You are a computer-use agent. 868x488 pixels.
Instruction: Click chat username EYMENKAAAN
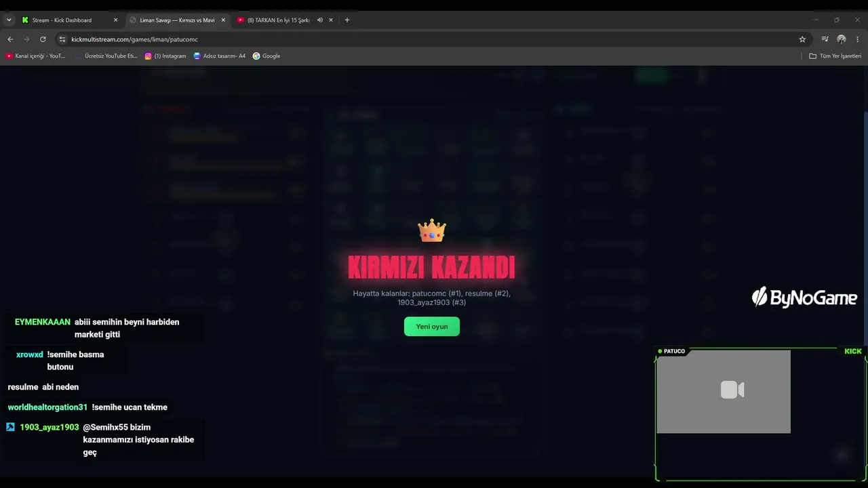[43, 322]
